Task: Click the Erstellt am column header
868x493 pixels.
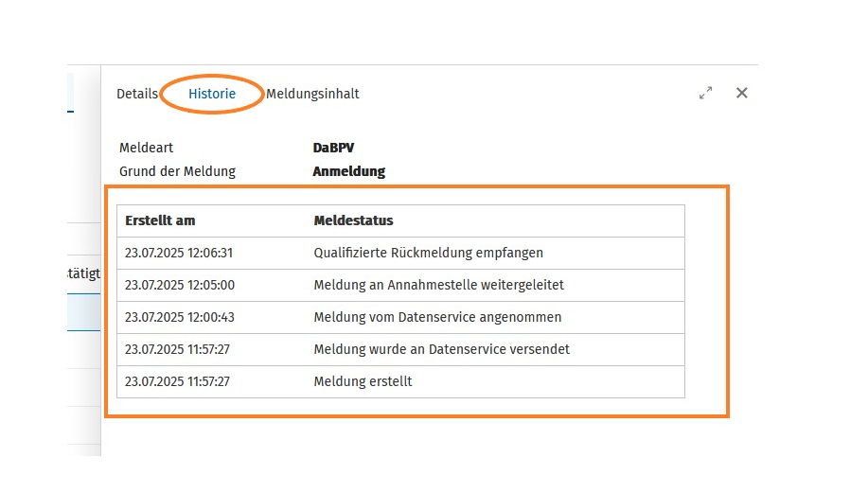Action: [x=160, y=220]
